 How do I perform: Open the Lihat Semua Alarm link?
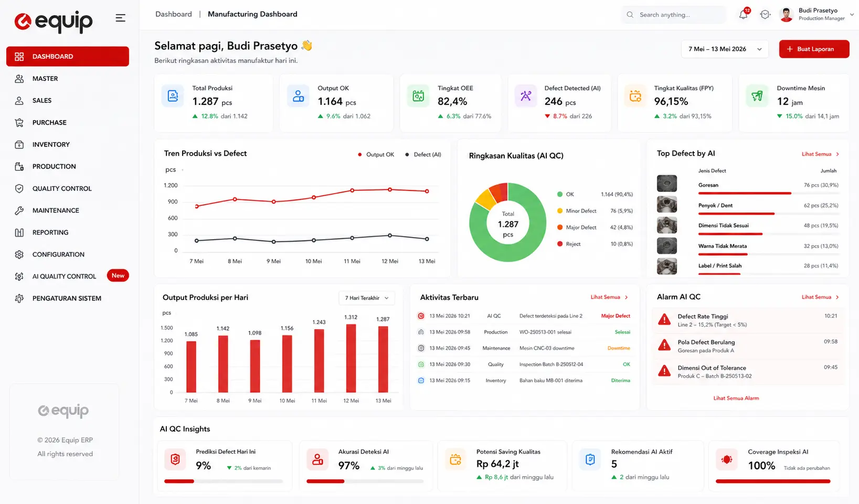736,398
